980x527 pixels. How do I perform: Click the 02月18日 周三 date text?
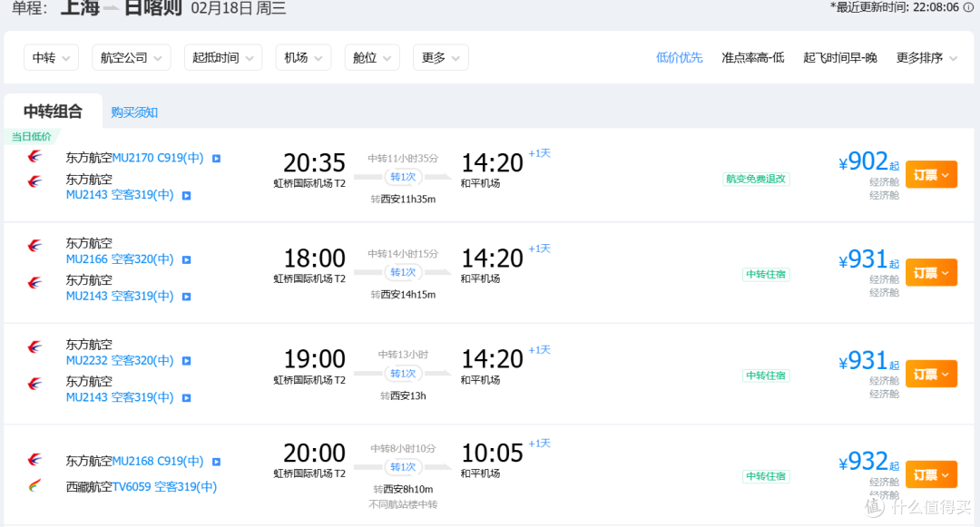(238, 8)
